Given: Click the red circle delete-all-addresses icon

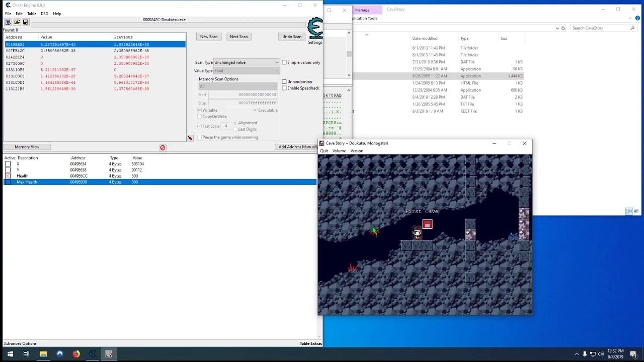Looking at the screenshot, I should (x=163, y=147).
